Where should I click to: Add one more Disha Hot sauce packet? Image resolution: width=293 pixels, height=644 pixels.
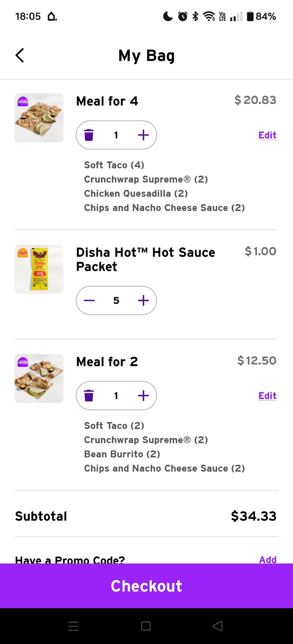(143, 300)
